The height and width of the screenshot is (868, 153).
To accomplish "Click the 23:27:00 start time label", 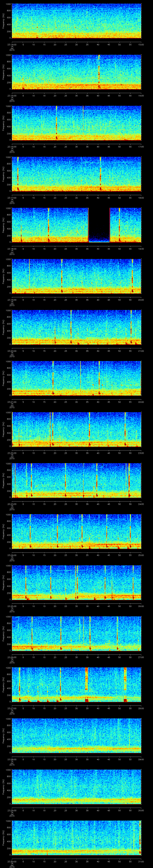I will pyautogui.click(x=12, y=708).
